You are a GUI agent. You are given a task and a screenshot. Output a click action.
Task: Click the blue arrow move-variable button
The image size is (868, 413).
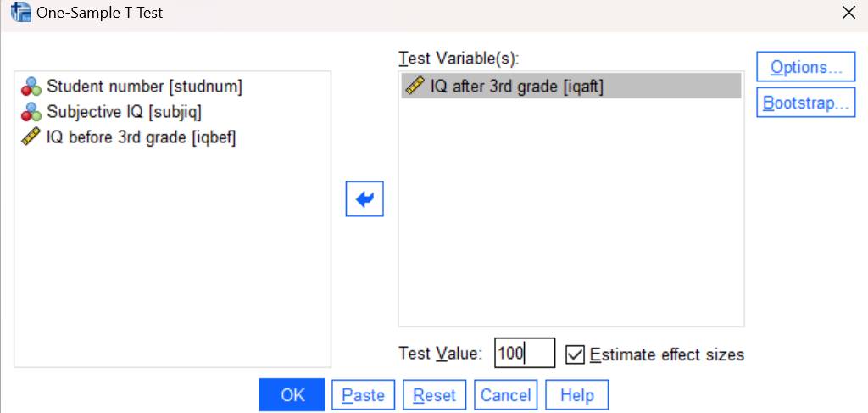[x=364, y=198]
